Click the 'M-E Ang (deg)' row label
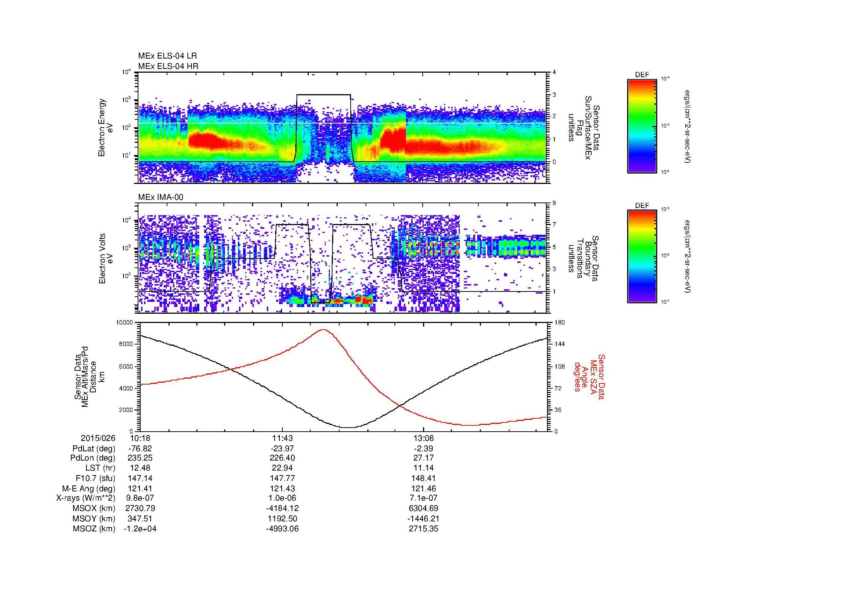This screenshot has height=613, width=868. (89, 489)
